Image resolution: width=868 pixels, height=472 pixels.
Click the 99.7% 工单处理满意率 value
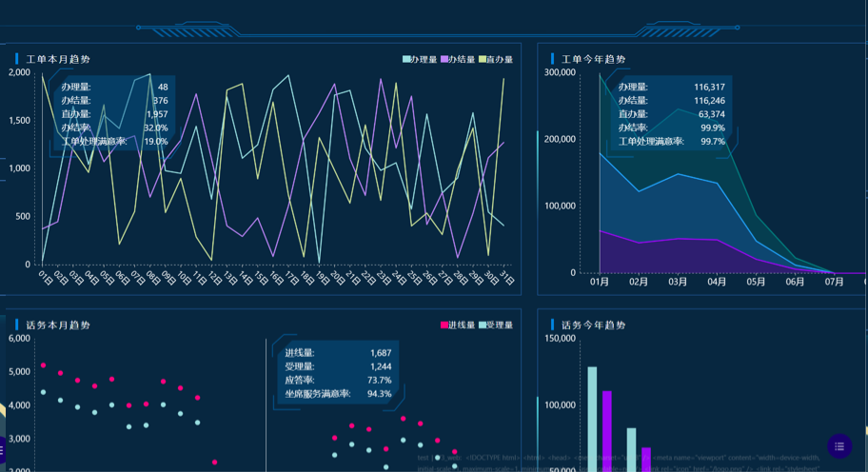[713, 141]
